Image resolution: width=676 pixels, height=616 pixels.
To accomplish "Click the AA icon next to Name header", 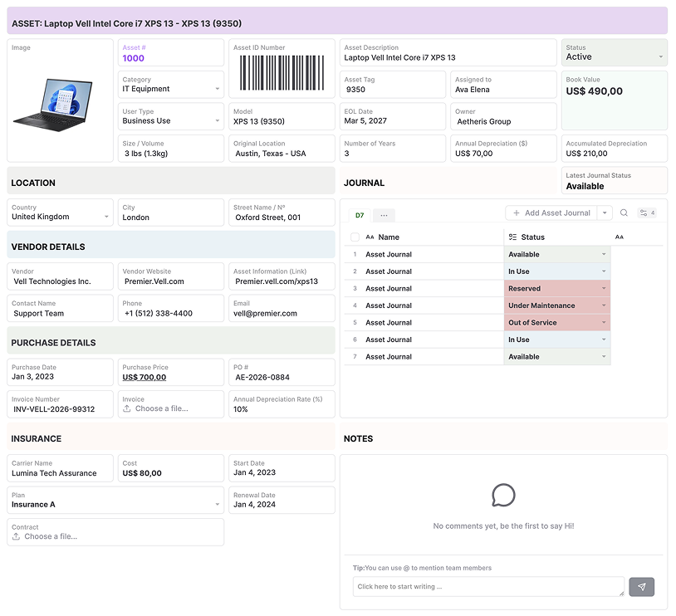I will tap(370, 237).
